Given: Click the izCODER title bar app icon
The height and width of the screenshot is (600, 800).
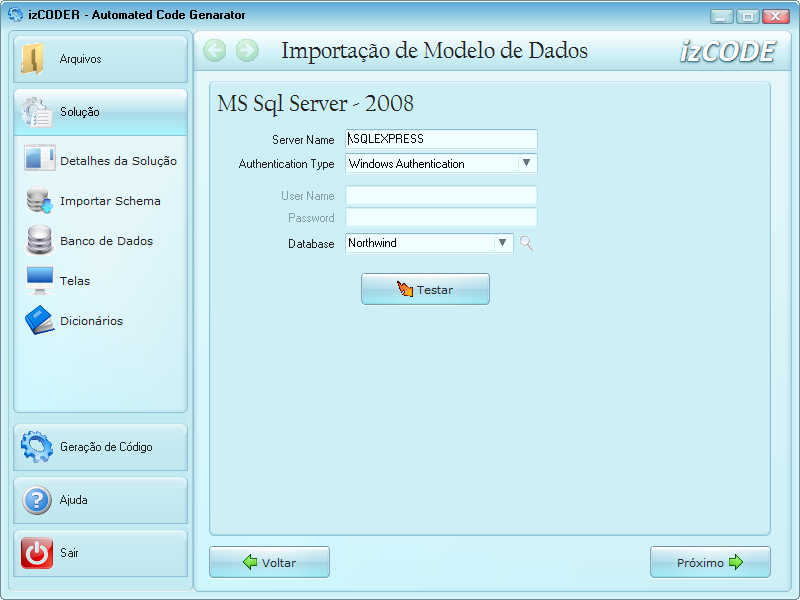Looking at the screenshot, I should click(x=16, y=14).
